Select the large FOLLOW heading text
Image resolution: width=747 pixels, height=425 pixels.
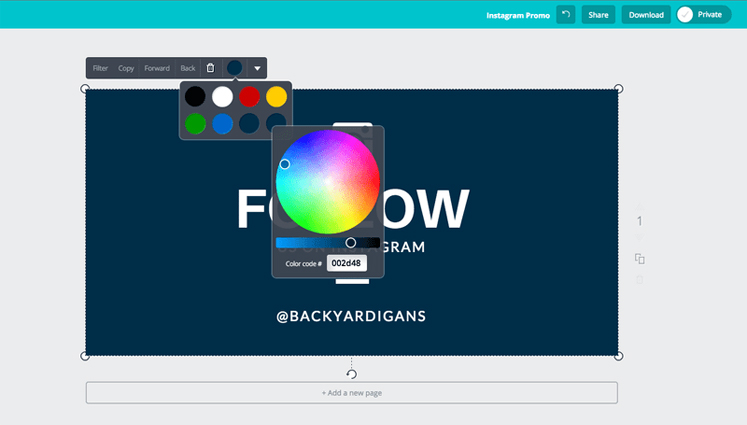(x=353, y=209)
